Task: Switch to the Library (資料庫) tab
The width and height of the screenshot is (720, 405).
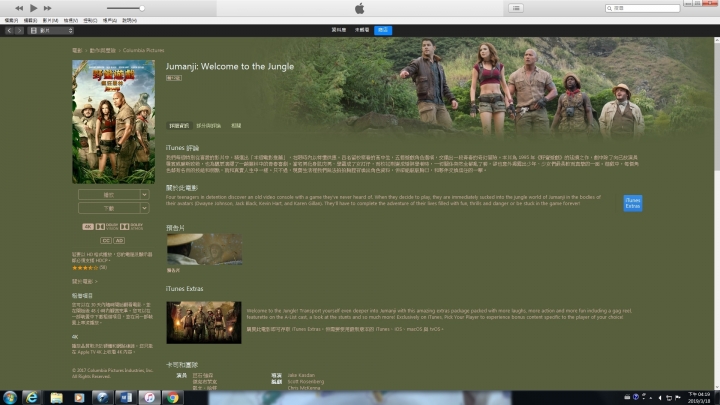Action: pyautogui.click(x=338, y=30)
